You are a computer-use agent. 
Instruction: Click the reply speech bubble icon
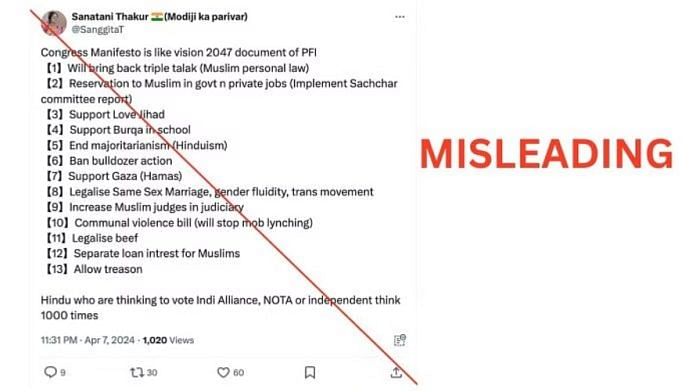pos(50,372)
